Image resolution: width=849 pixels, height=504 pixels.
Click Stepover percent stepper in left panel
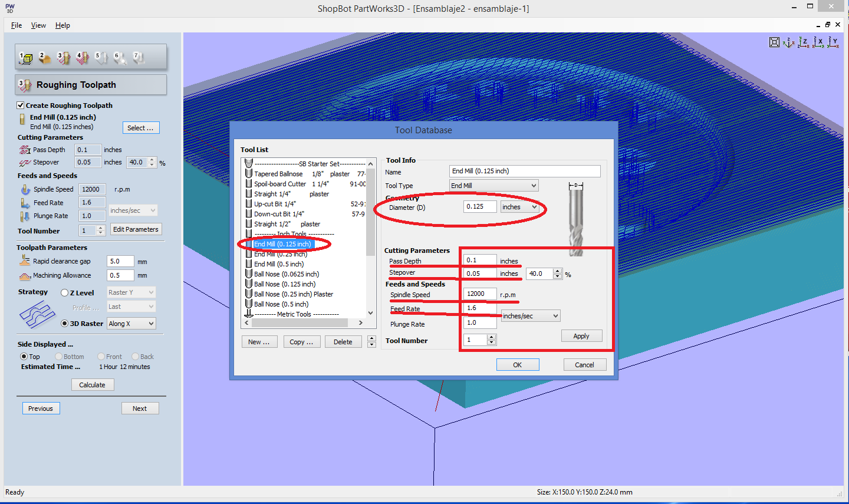[152, 162]
